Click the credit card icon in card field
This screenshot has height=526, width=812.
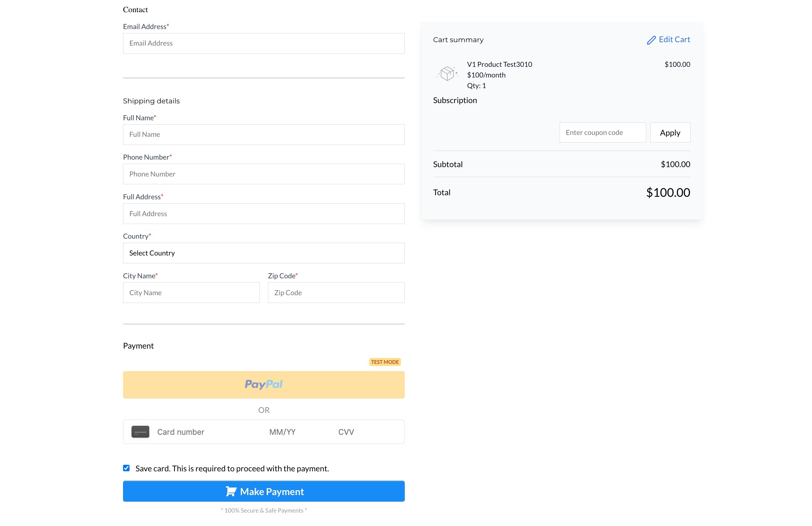coord(140,432)
